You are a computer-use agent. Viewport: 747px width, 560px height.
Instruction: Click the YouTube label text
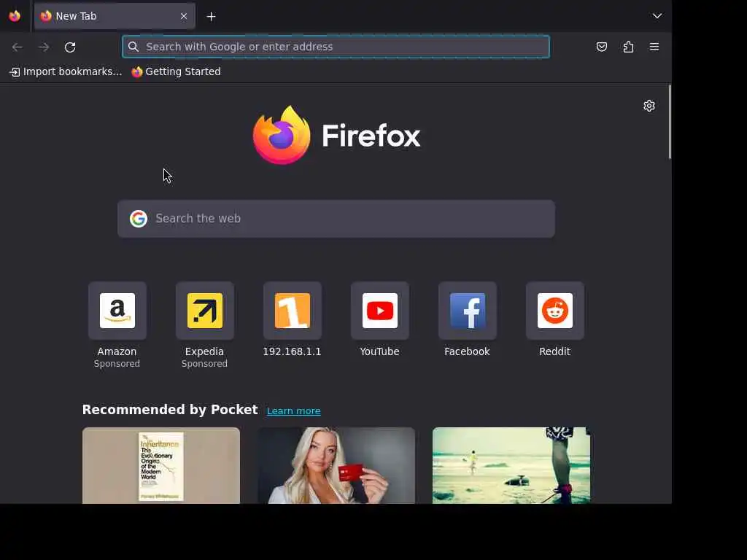[379, 351]
